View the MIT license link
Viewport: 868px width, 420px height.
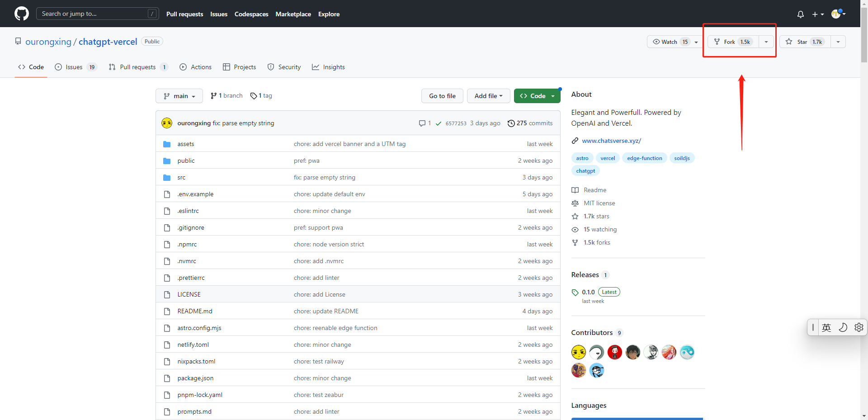click(594, 203)
